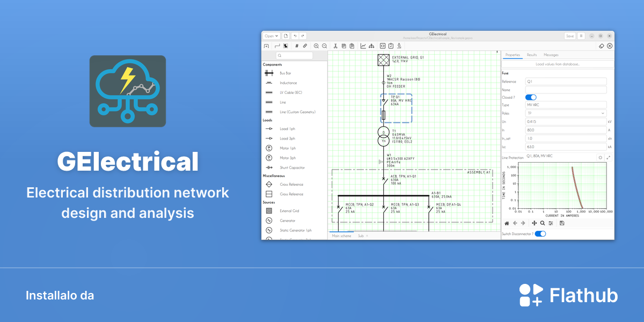Open the hamburger menu
644x322 pixels.
point(581,36)
